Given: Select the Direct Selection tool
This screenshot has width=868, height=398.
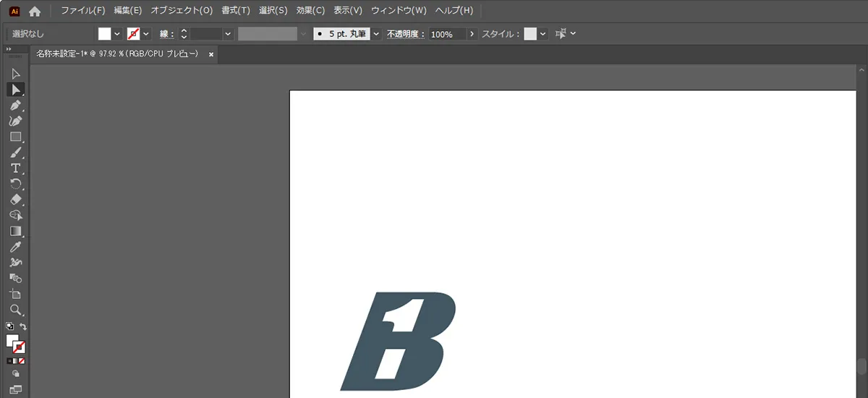Looking at the screenshot, I should click(15, 90).
